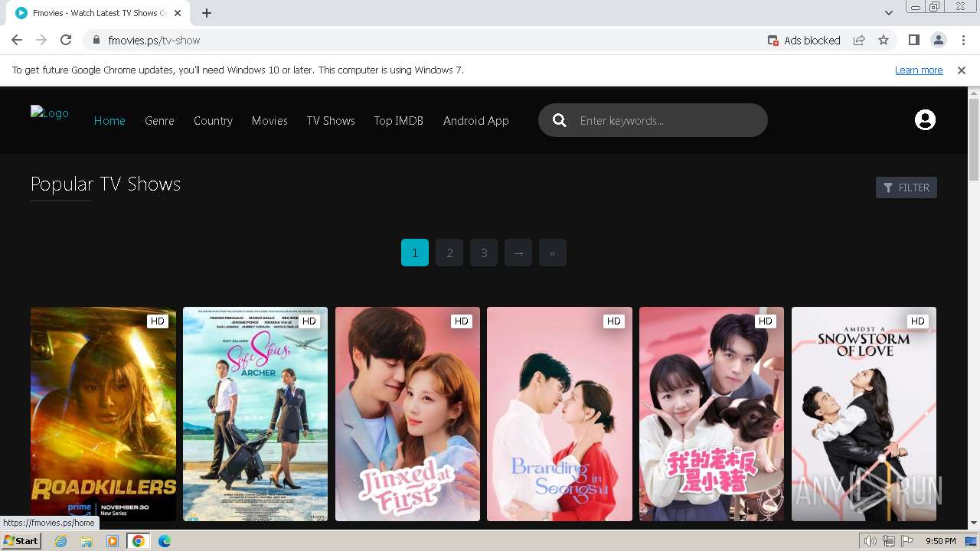This screenshot has height=551, width=980.
Task: Open the site user account icon
Action: [925, 120]
